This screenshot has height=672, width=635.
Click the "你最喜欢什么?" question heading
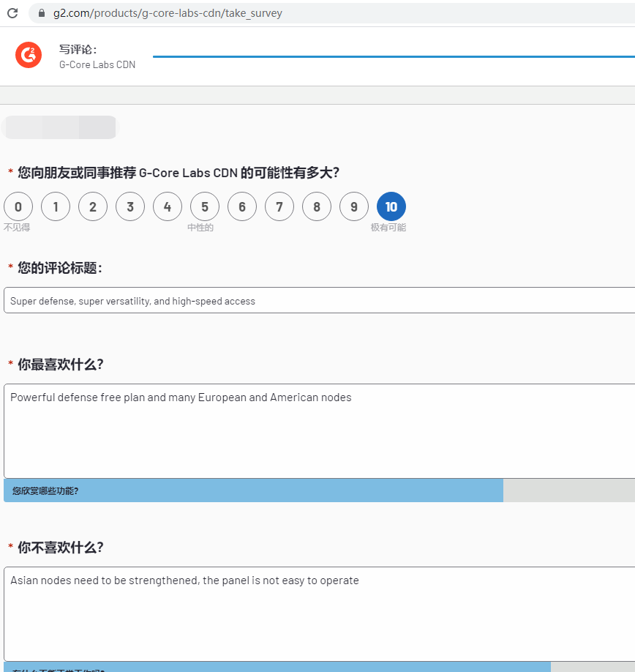61,365
